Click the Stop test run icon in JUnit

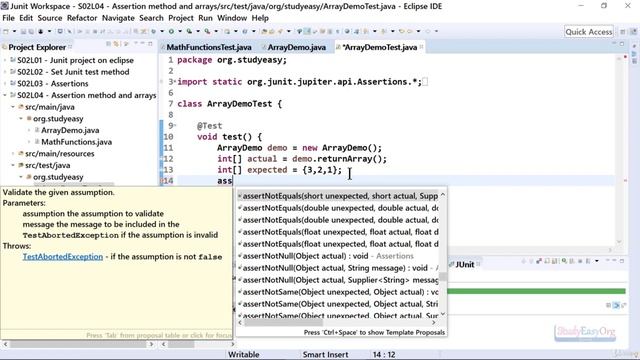pos(580,261)
